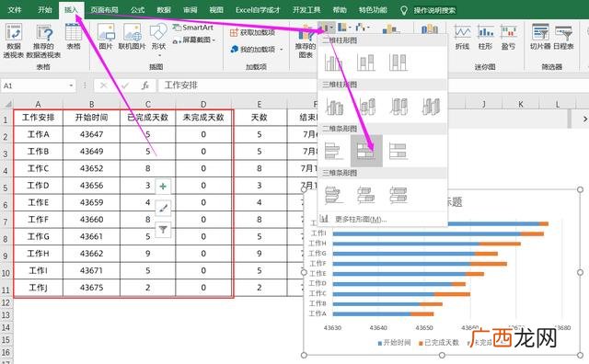The height and width of the screenshot is (364, 589).
Task: Switch to the 数据 Data tab
Action: coord(164,10)
